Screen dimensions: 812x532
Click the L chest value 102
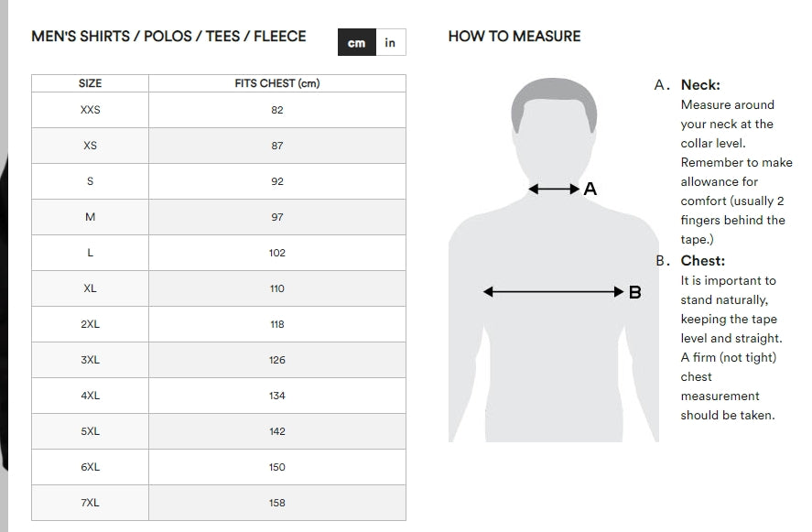[277, 253]
